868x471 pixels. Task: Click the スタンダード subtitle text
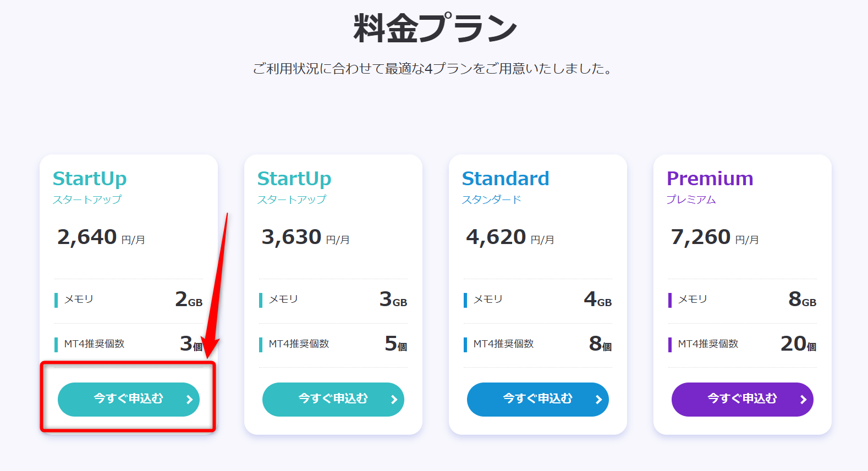click(x=491, y=200)
